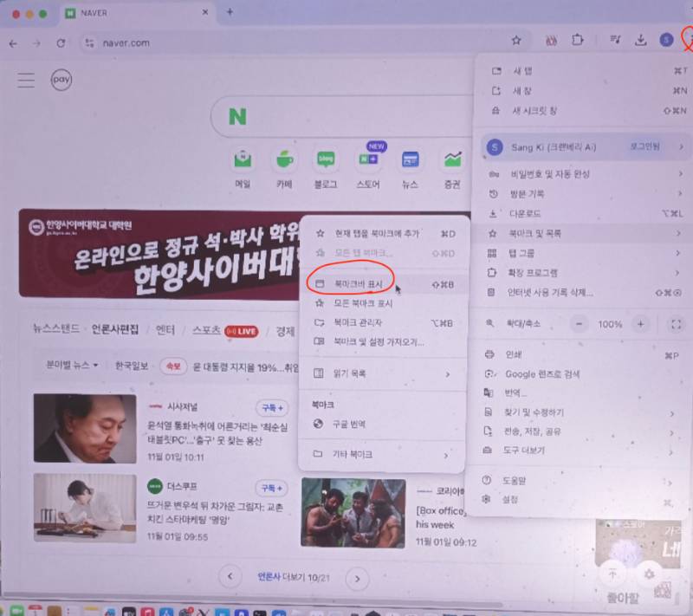Viewport: 693px width, 616px height.
Task: Open the Naver Cafe (카페) icon
Action: [x=284, y=161]
